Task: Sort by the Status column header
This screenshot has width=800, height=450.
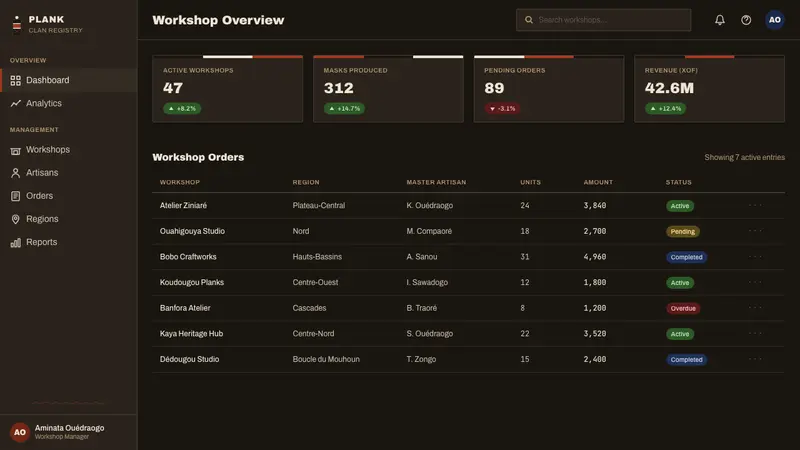Action: coord(679,182)
